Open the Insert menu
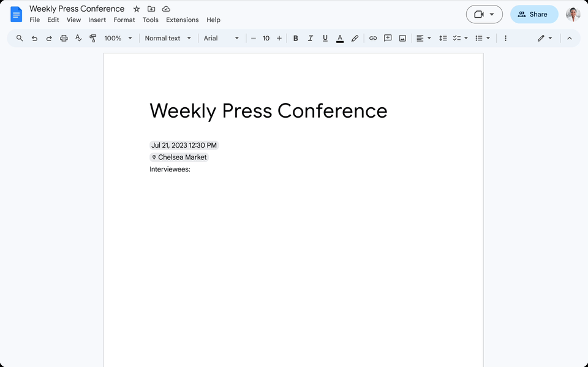 (x=97, y=20)
